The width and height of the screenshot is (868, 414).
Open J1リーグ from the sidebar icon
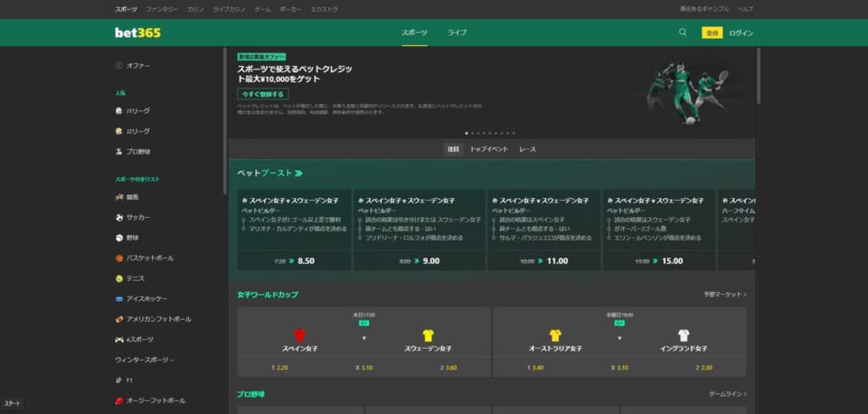(x=118, y=110)
